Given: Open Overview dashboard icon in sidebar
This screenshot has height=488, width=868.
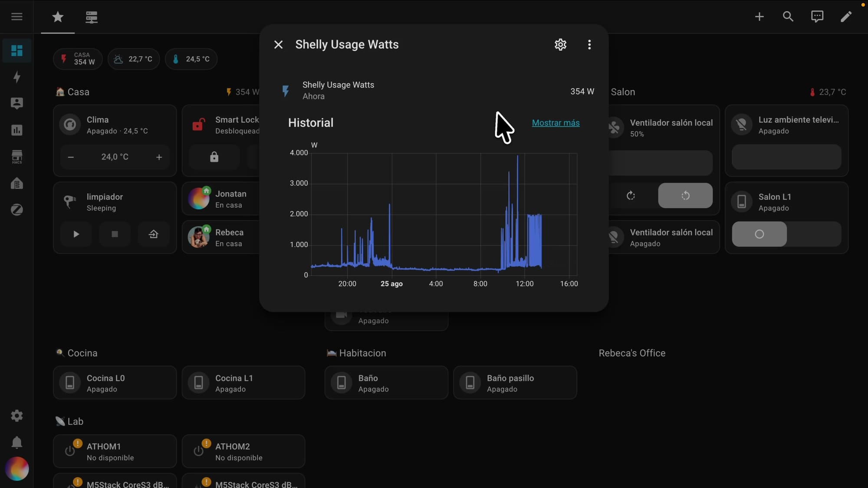Looking at the screenshot, I should pyautogui.click(x=16, y=50).
